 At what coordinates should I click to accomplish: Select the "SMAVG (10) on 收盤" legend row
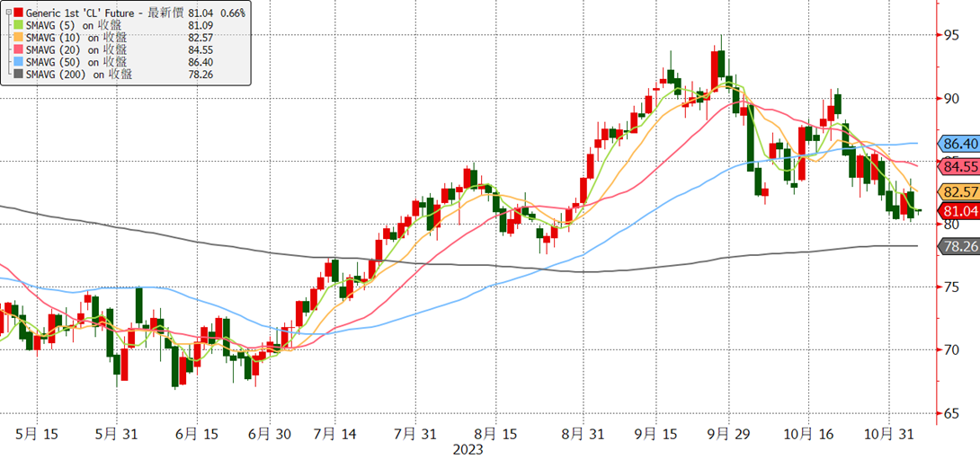click(x=76, y=38)
